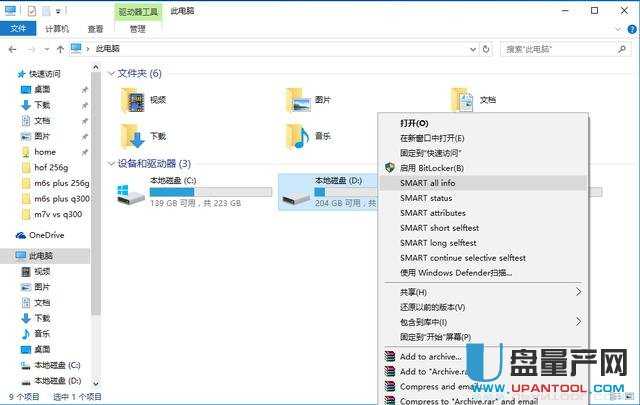Open the 视频 folder icon
640x405 pixels.
132,100
